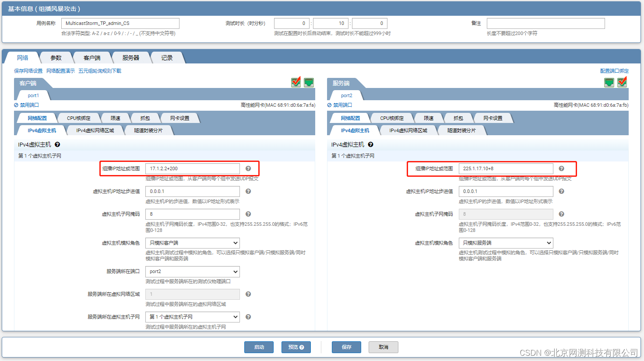Viewport: 644px width, 361px height.
Task: Open server 抓包 tab
Action: (x=458, y=118)
